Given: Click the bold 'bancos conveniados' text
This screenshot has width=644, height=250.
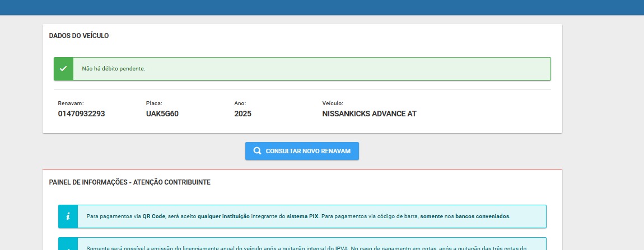Looking at the screenshot, I should (x=482, y=216).
